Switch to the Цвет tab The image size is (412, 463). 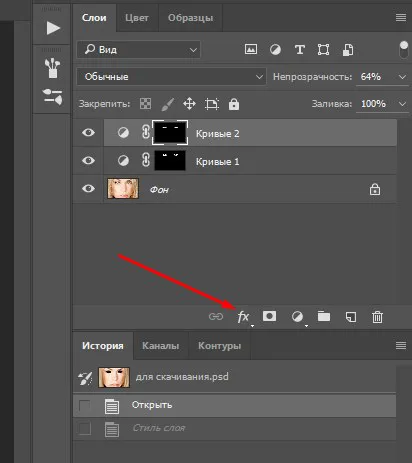coord(137,18)
